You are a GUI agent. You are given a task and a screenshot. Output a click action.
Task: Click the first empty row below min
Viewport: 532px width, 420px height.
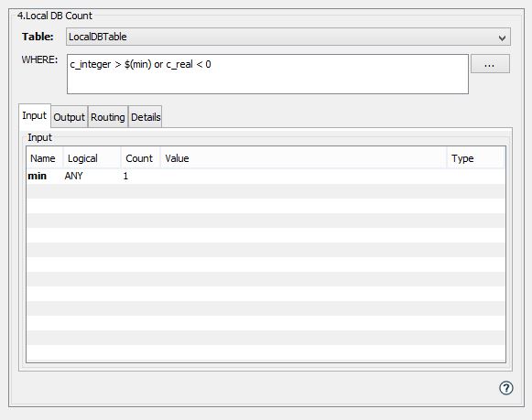click(266, 191)
